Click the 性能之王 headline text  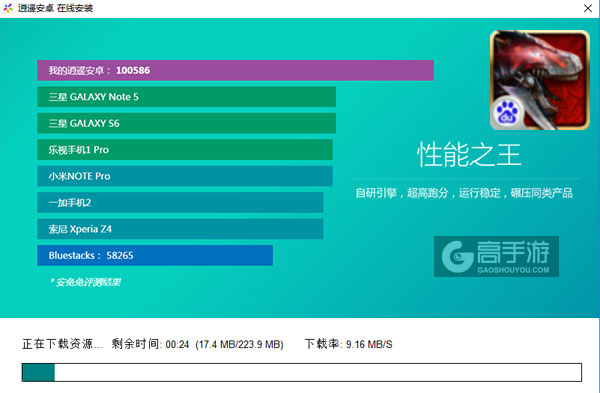coord(469,155)
